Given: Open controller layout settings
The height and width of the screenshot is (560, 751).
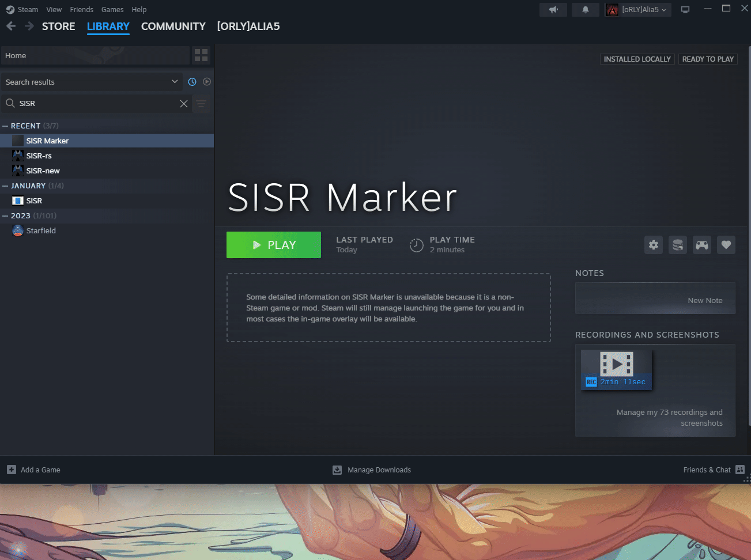Looking at the screenshot, I should click(x=702, y=245).
